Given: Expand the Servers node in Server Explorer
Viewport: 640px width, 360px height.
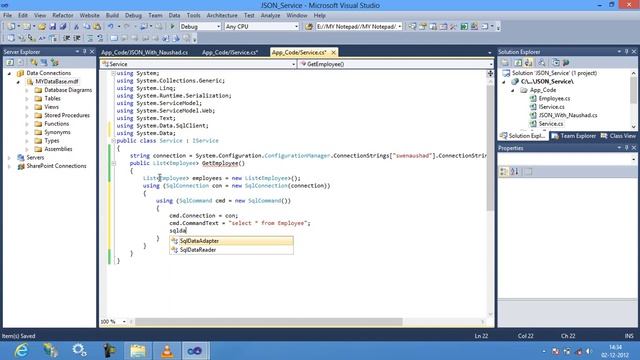Looking at the screenshot, I should click(9, 158).
